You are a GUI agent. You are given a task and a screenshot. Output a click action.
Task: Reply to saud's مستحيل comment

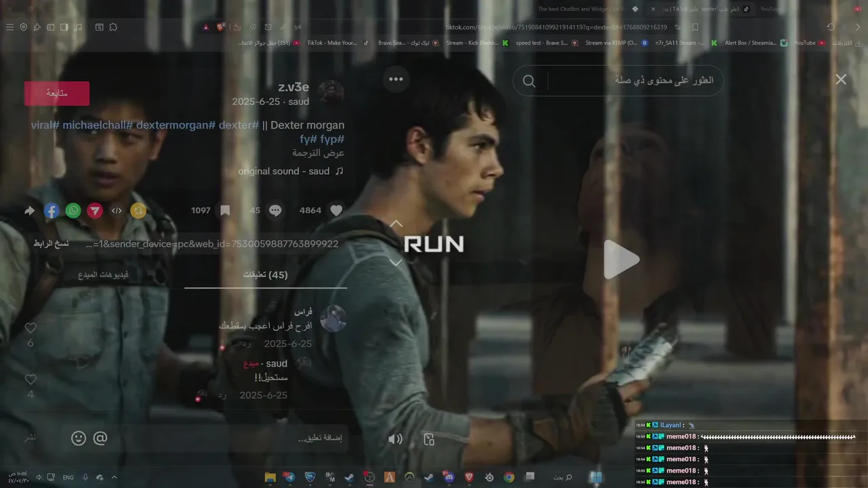(222, 395)
